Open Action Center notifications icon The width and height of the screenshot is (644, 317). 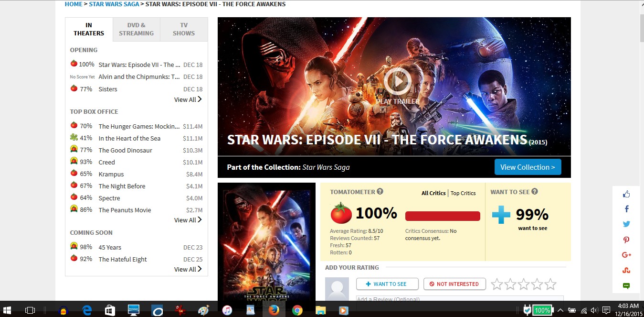[x=606, y=310]
